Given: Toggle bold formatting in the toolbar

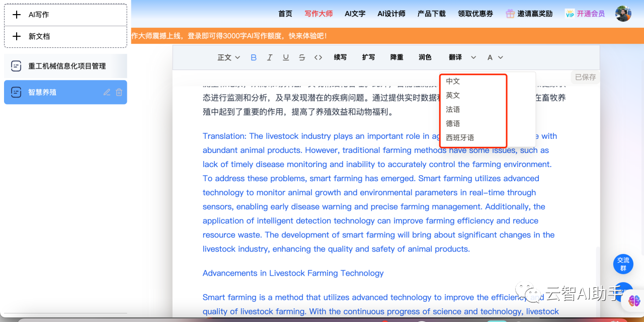Looking at the screenshot, I should tap(254, 57).
